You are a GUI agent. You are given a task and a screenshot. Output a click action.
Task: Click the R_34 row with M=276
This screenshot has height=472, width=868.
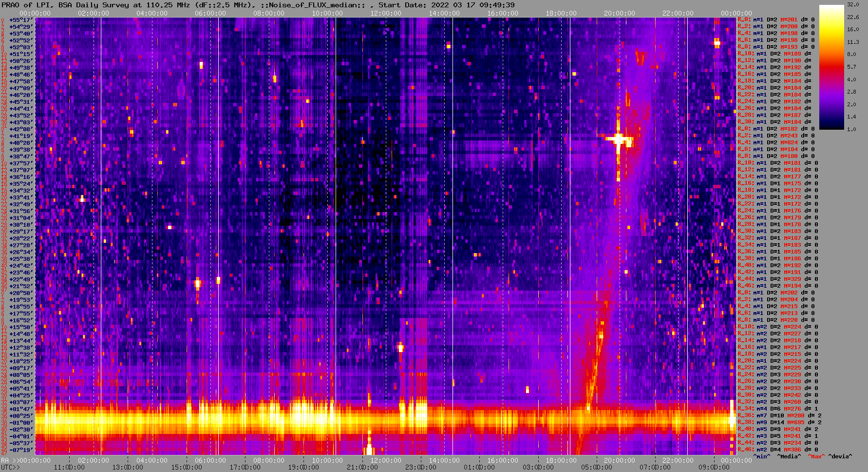pos(777,409)
